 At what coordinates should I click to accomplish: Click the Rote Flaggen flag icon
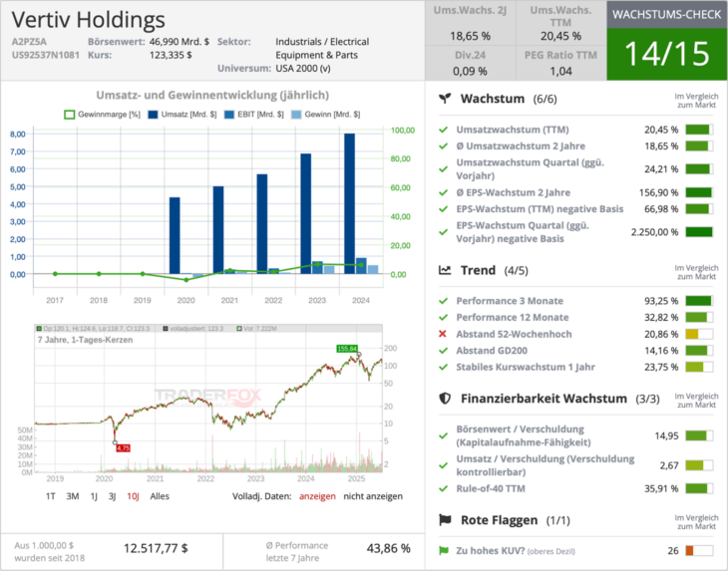(445, 520)
